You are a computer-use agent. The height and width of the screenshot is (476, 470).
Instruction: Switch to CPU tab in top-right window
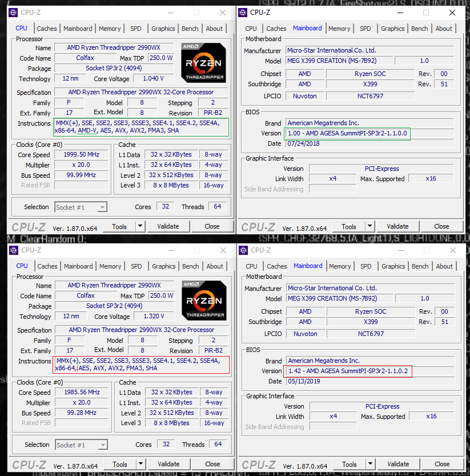click(251, 29)
